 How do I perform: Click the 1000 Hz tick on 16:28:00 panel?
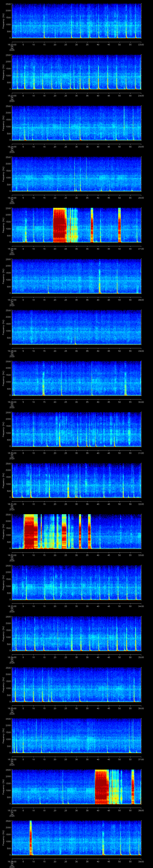point(8,331)
